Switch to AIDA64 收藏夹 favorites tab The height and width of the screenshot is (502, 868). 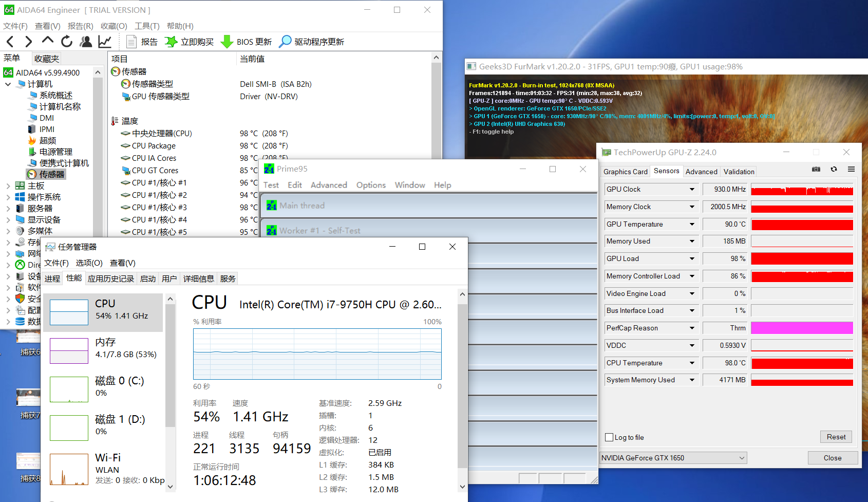pyautogui.click(x=47, y=59)
